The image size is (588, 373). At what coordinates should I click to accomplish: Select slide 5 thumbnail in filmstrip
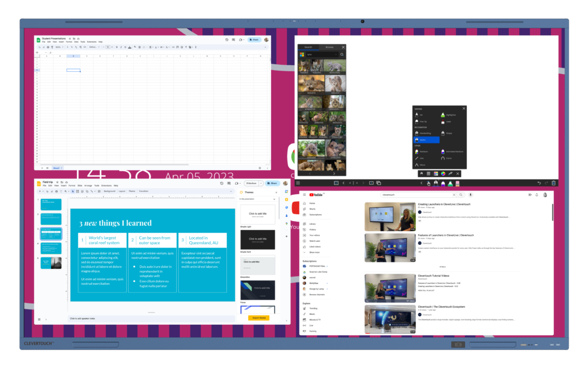51,262
